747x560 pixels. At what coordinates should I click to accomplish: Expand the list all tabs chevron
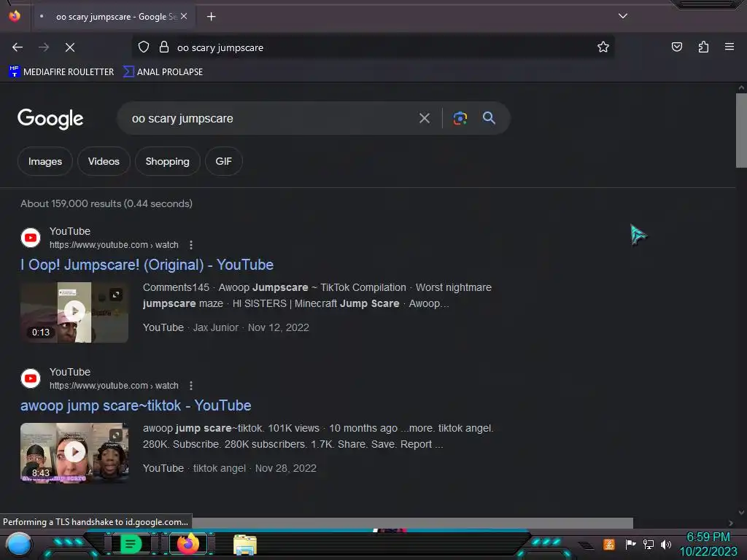click(623, 16)
